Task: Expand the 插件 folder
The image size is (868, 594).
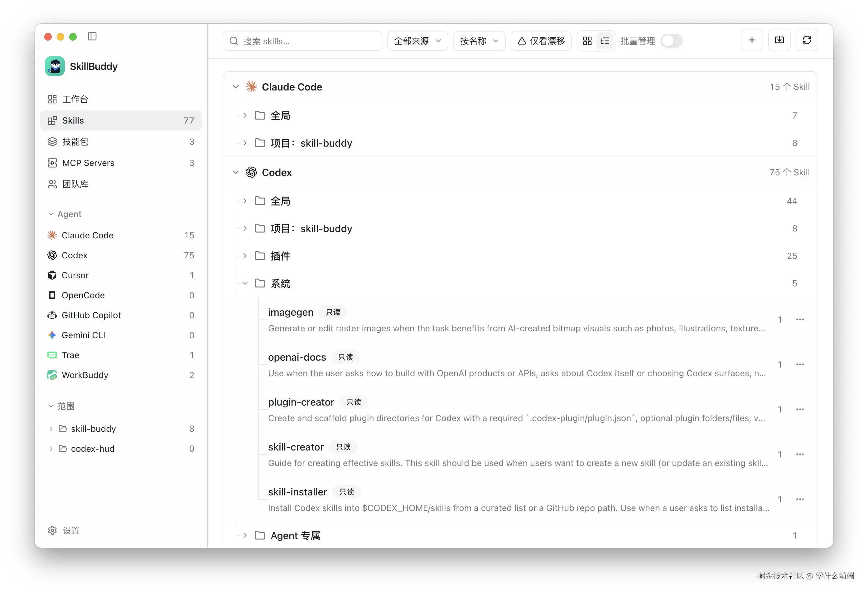Action: [245, 256]
